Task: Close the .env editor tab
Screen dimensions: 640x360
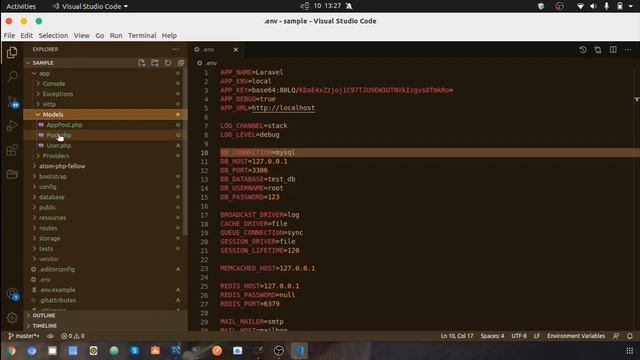Action: tap(236, 50)
